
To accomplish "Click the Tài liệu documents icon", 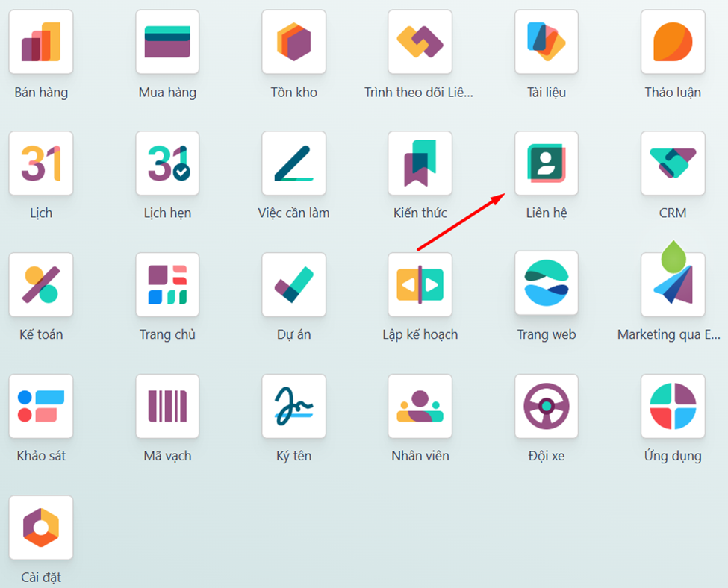I will coord(547,42).
